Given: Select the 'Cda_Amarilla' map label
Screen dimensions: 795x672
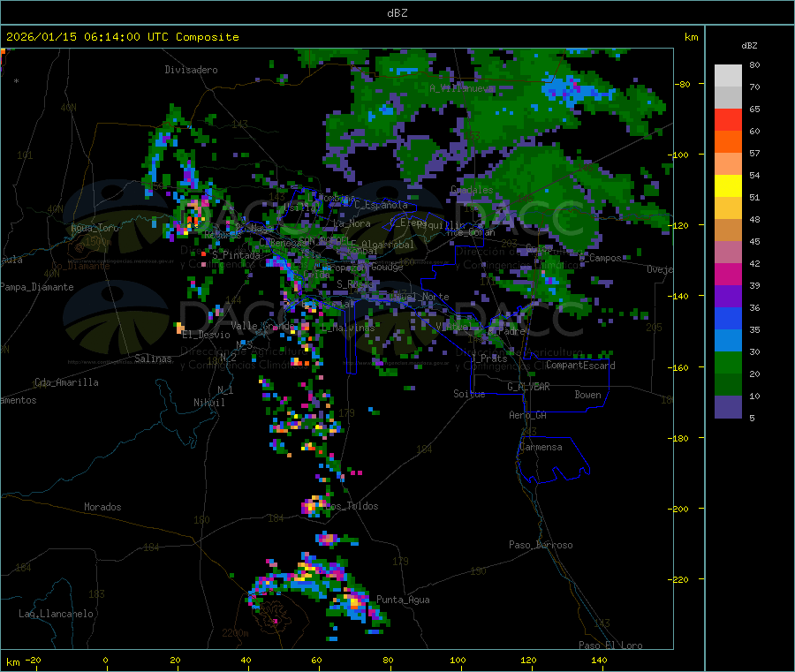Looking at the screenshot, I should [66, 382].
